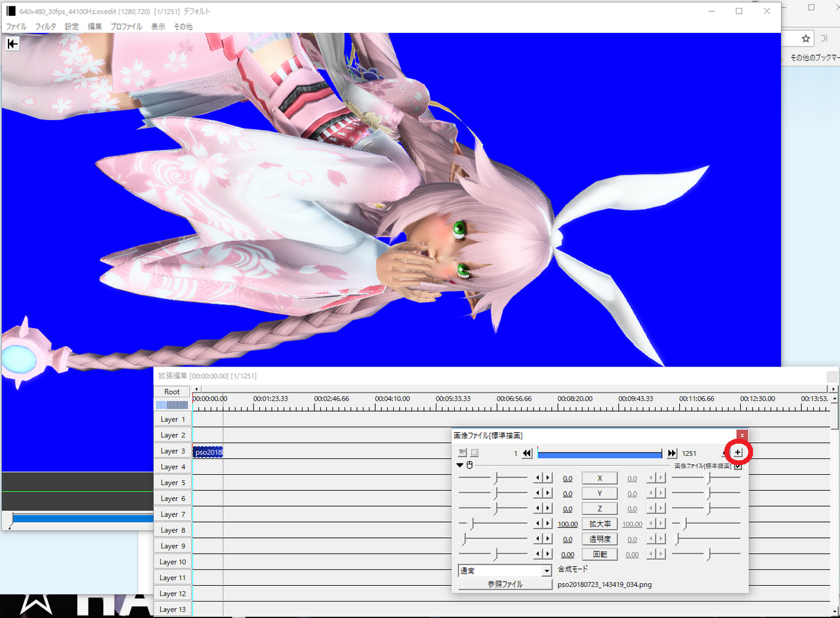The width and height of the screenshot is (840, 618).
Task: Click the 参照ファイル button
Action: tap(505, 584)
